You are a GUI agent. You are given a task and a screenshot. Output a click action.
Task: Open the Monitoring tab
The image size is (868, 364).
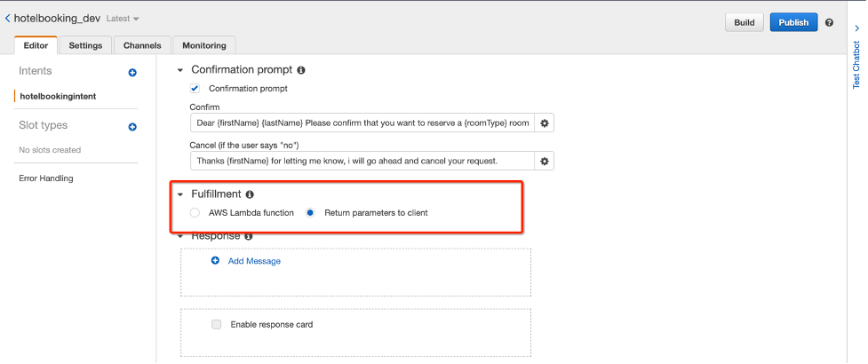click(x=203, y=45)
